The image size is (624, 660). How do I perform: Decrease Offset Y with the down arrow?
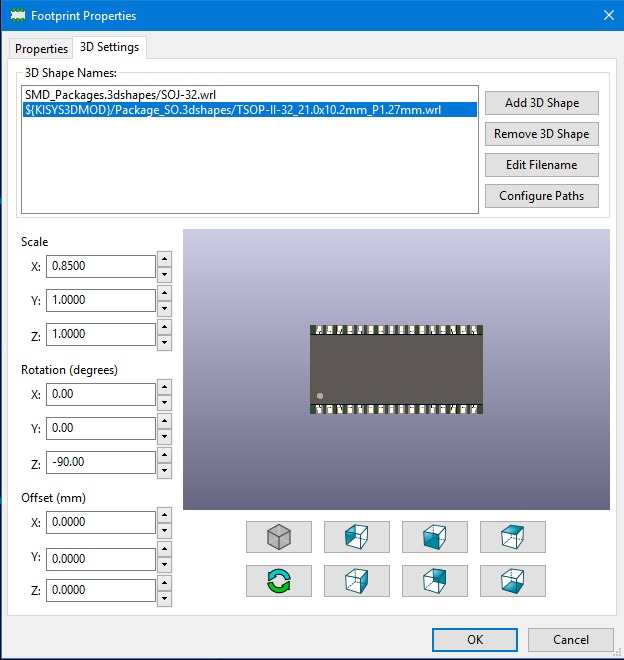[x=164, y=565]
